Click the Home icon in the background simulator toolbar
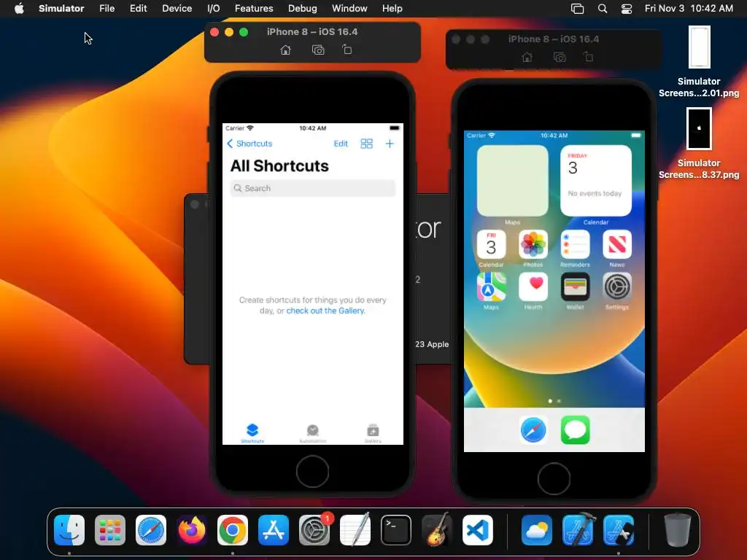747x560 pixels. pos(527,57)
